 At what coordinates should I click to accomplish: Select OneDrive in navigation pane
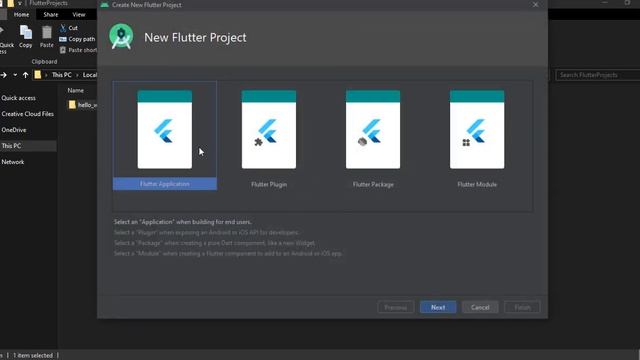pos(13,130)
